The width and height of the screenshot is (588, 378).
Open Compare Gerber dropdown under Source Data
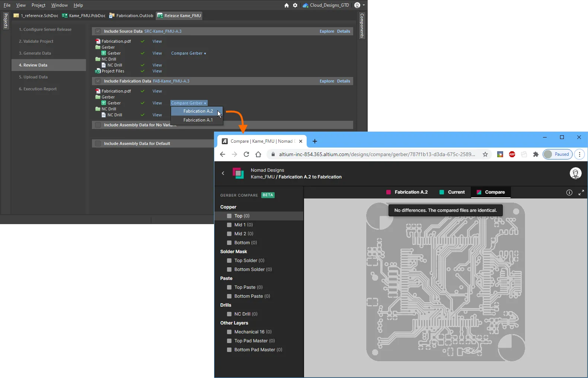[x=188, y=53]
